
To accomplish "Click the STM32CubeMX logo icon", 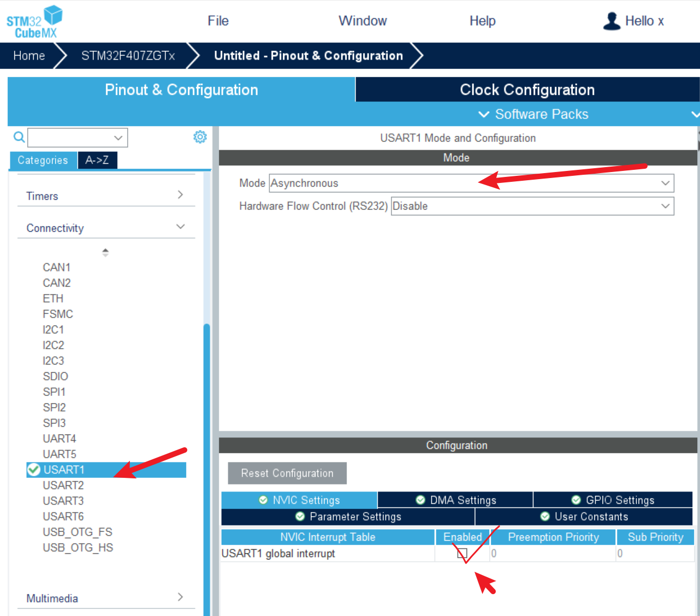I will (x=34, y=22).
